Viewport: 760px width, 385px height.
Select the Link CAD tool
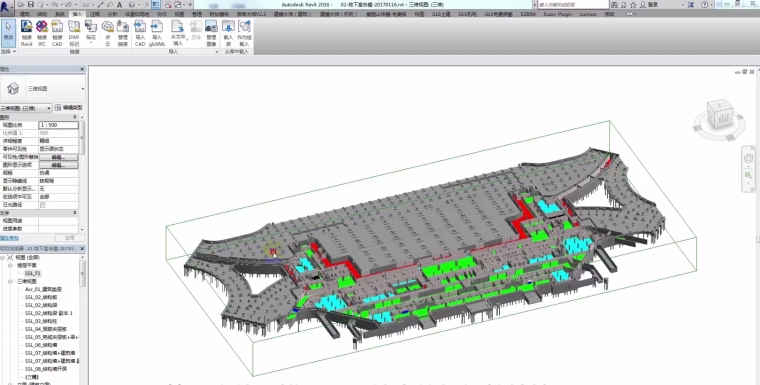point(57,33)
